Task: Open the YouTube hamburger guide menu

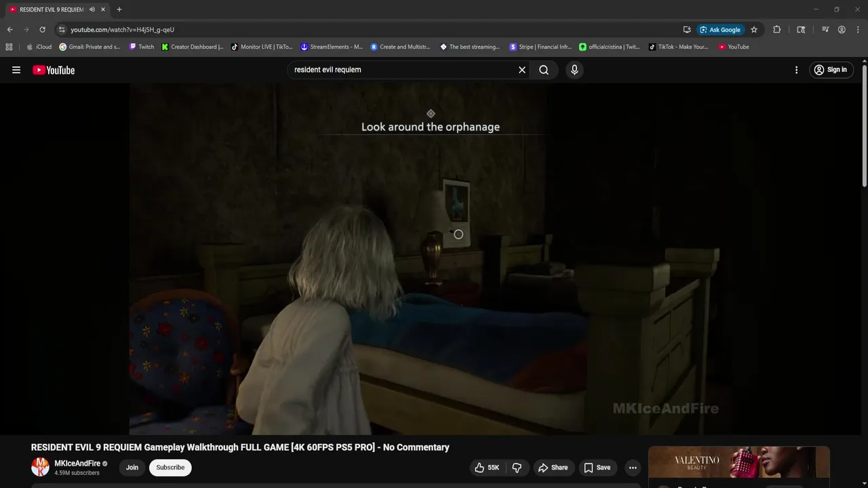Action: [16, 70]
